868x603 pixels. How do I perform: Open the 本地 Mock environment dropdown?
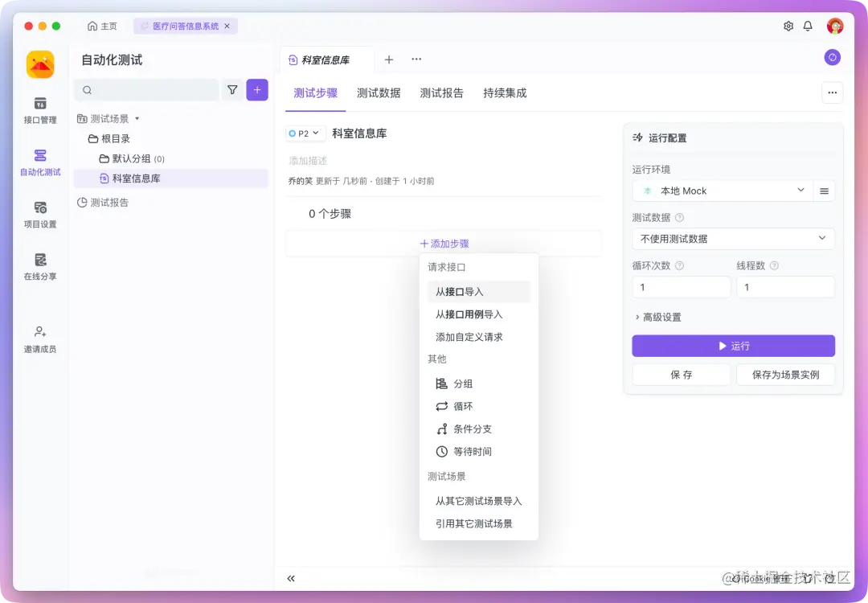pyautogui.click(x=722, y=191)
